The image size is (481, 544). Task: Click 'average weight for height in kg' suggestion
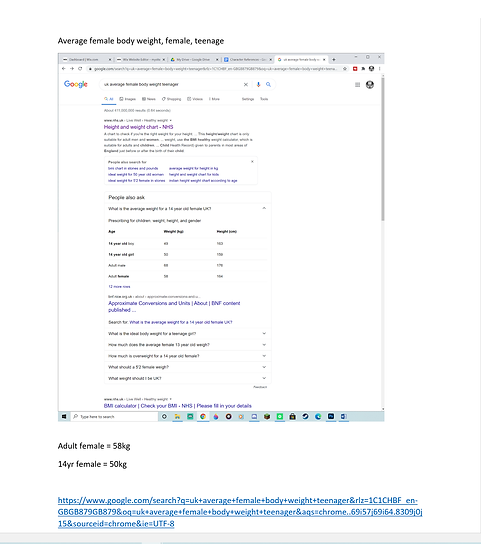pos(194,168)
